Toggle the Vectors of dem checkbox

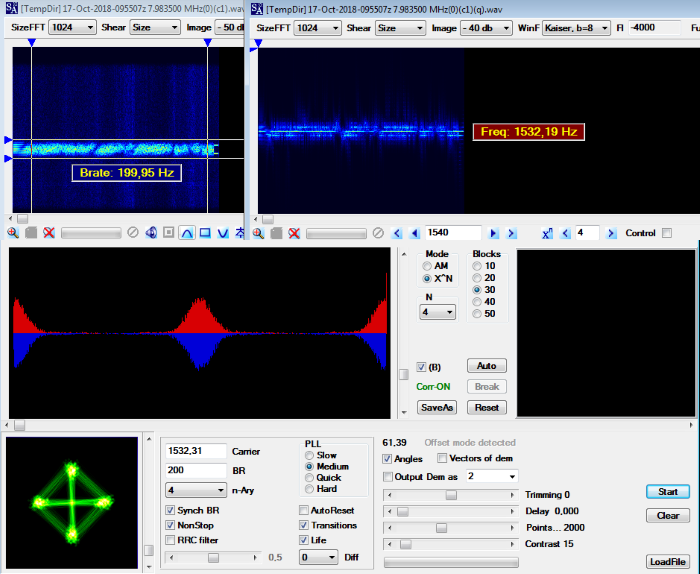pyautogui.click(x=443, y=459)
